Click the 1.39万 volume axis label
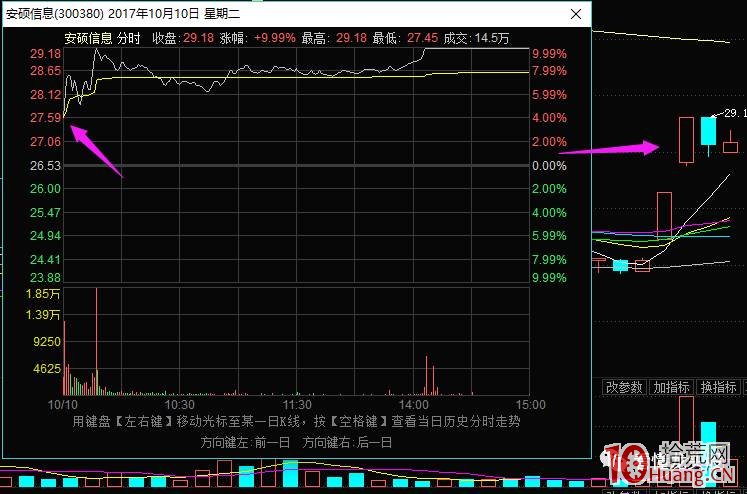Screen dimensions: 747x494 [43, 315]
